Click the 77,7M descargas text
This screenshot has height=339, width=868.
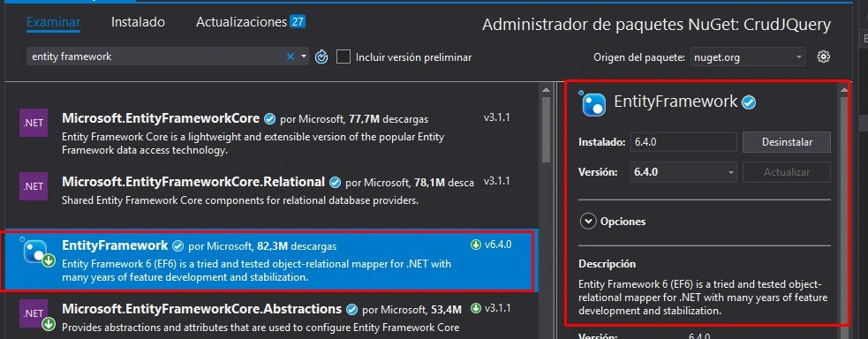tap(388, 119)
